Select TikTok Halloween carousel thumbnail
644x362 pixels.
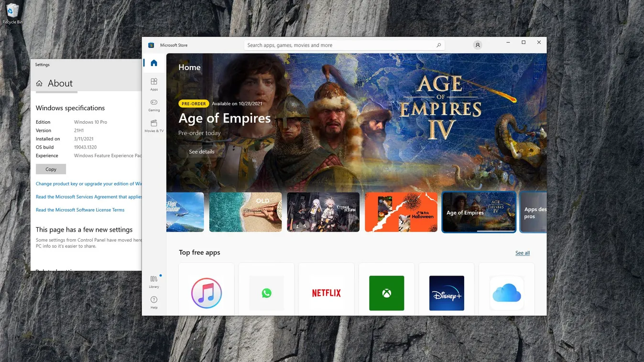[401, 212]
